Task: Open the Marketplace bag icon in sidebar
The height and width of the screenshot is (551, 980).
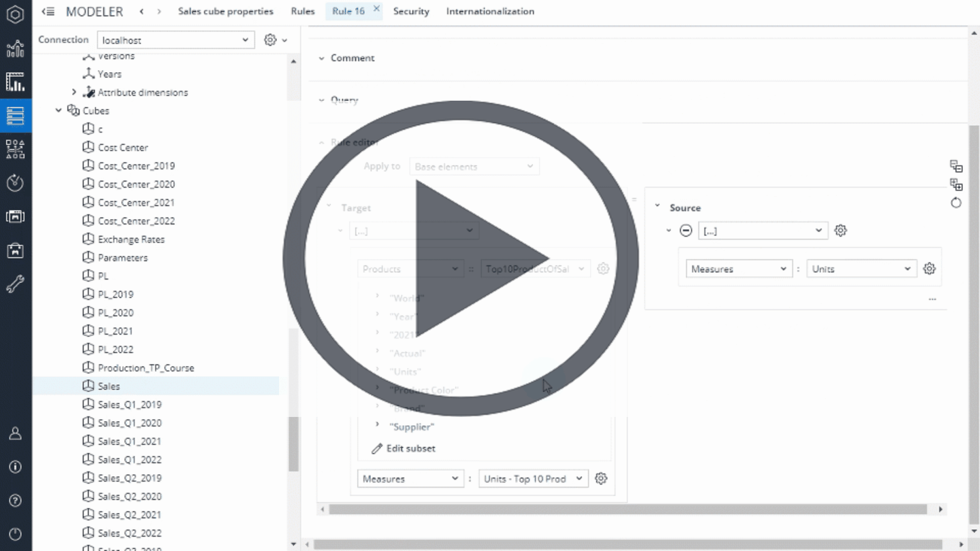Action: coord(15,250)
